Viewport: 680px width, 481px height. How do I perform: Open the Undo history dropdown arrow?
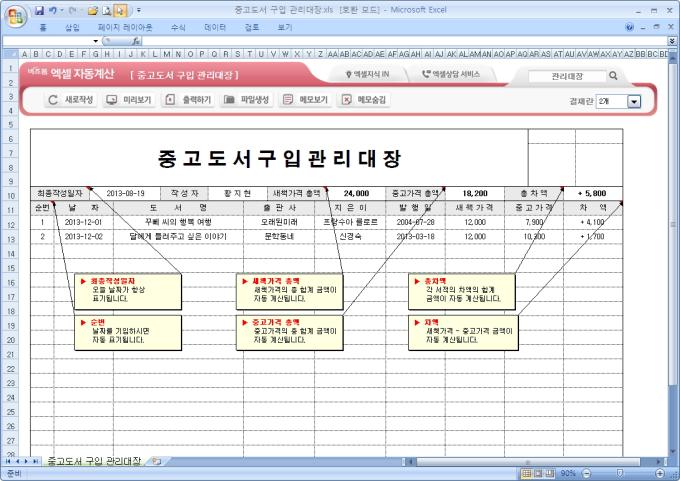tap(61, 10)
